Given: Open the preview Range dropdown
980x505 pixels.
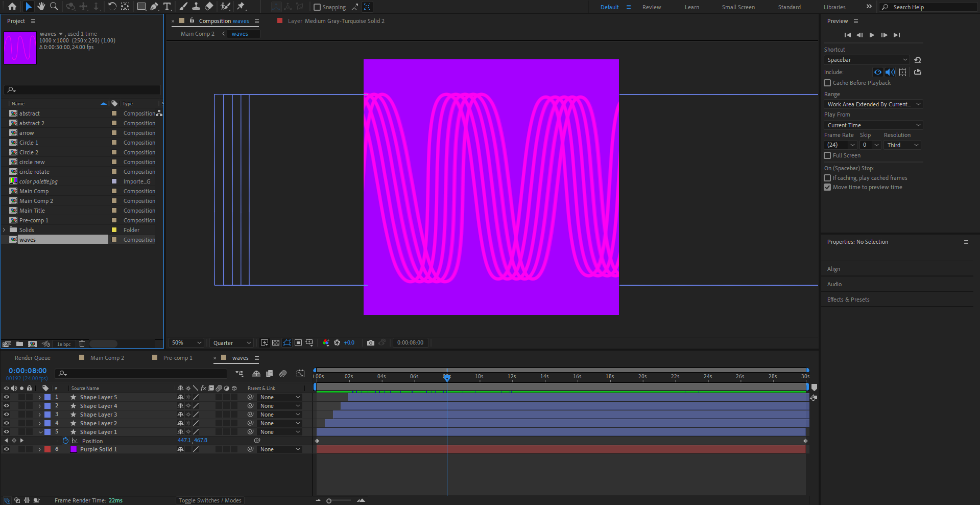Looking at the screenshot, I should point(873,104).
